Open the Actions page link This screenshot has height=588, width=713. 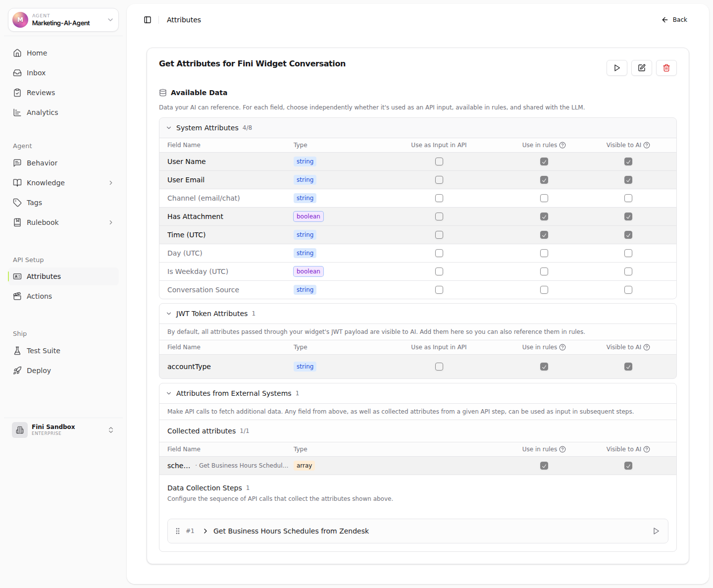click(63, 296)
